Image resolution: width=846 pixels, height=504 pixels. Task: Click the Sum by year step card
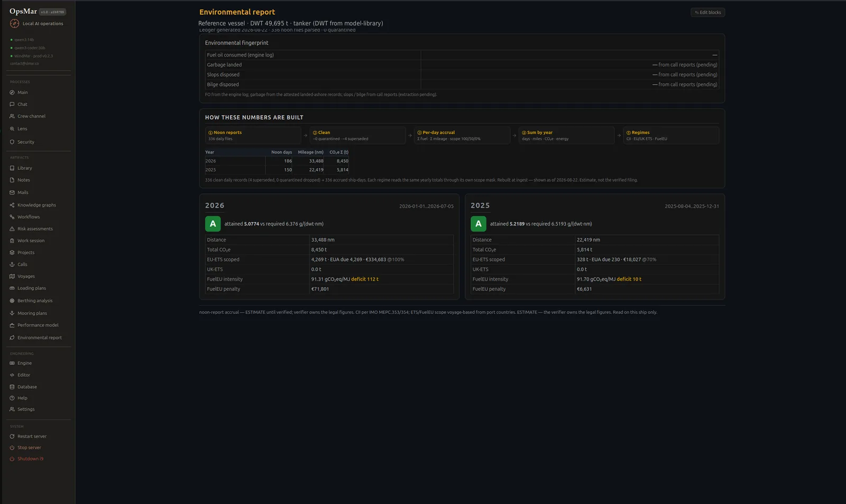pos(566,135)
